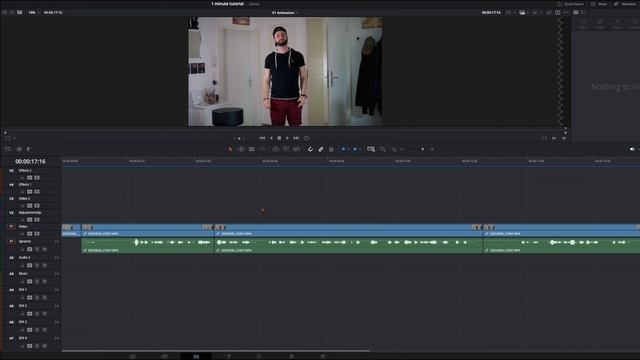Image resolution: width=640 pixels, height=360 pixels.
Task: Lock the A5 SFX 2 track
Action: tap(22, 313)
